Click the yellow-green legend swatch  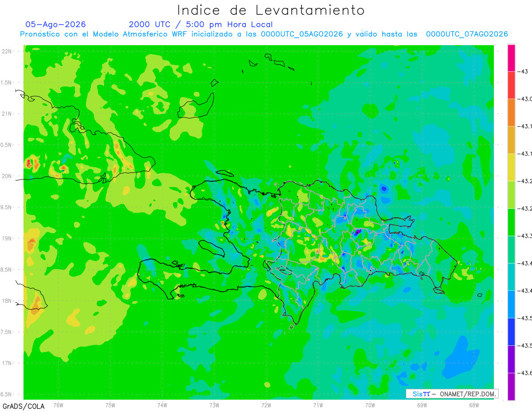click(x=511, y=195)
